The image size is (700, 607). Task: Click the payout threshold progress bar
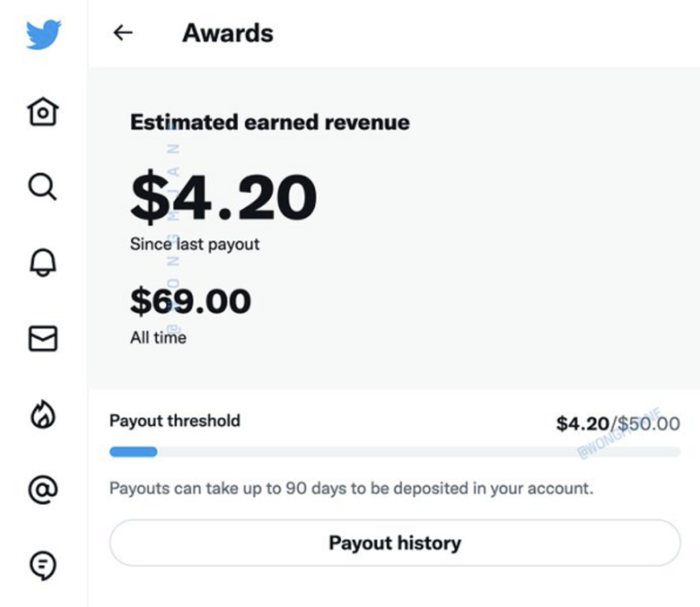394,452
